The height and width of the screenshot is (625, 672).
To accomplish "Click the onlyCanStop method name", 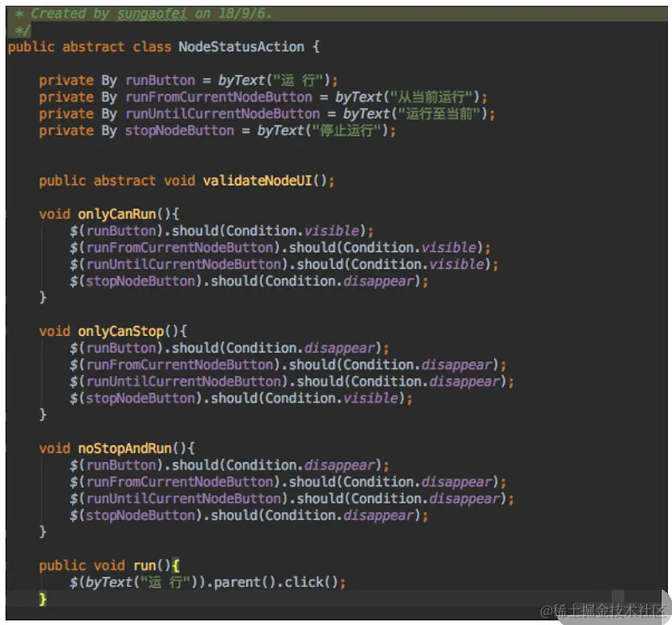I will pyautogui.click(x=121, y=331).
